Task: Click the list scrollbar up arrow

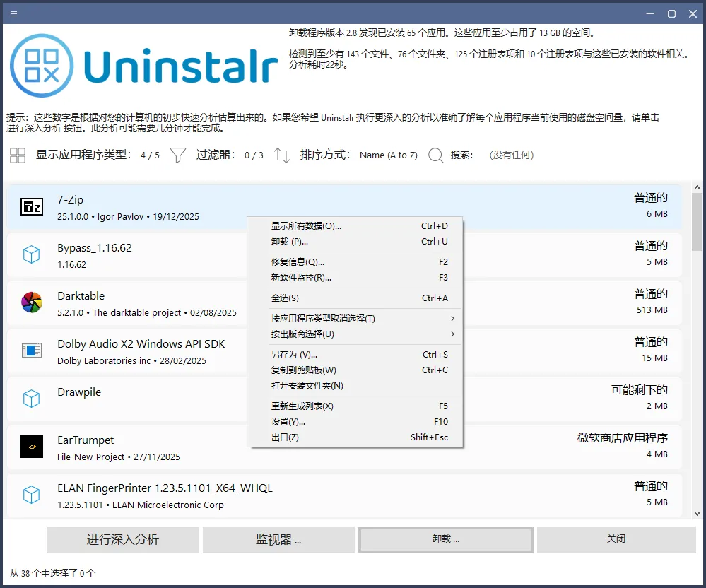Action: point(697,187)
